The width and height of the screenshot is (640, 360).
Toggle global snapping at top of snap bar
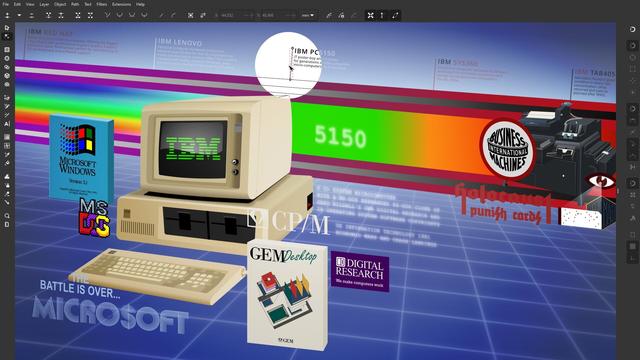point(632,29)
